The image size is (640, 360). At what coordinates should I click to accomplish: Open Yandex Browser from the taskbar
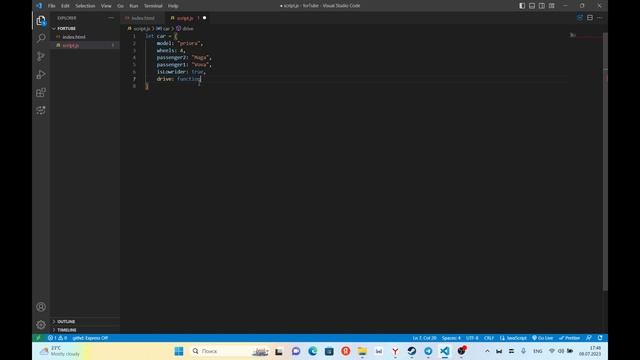pos(395,351)
